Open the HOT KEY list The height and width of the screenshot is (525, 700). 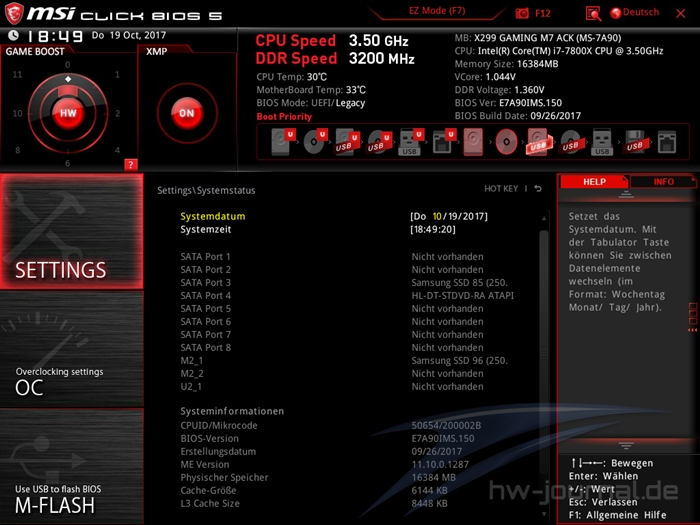501,189
